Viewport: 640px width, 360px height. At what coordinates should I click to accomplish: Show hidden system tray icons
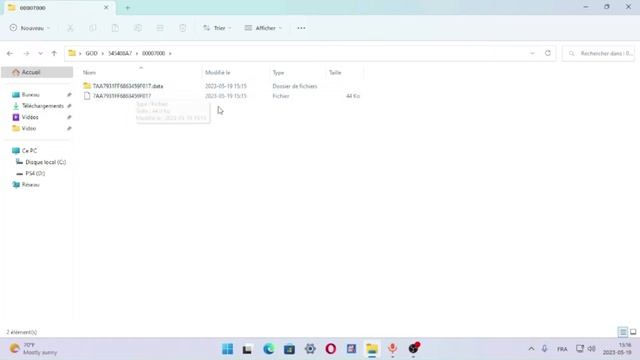(531, 349)
